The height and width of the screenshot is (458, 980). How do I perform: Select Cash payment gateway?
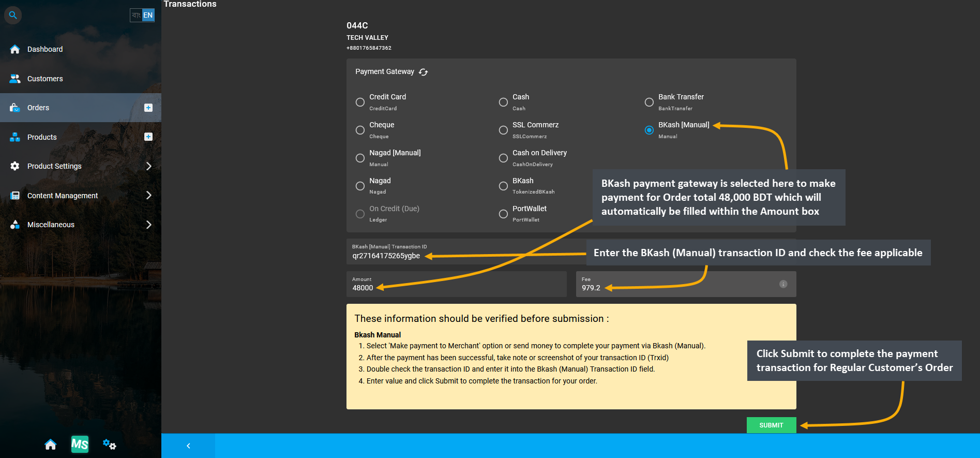tap(503, 102)
